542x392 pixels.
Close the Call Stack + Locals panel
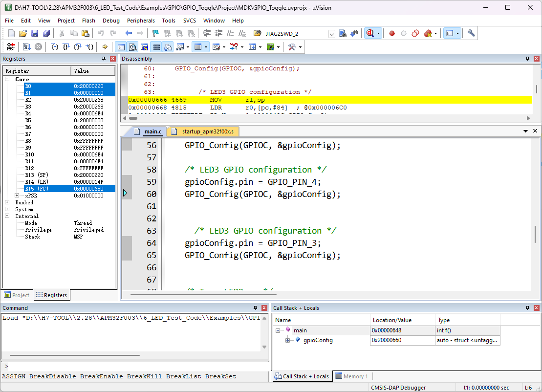tap(537, 308)
